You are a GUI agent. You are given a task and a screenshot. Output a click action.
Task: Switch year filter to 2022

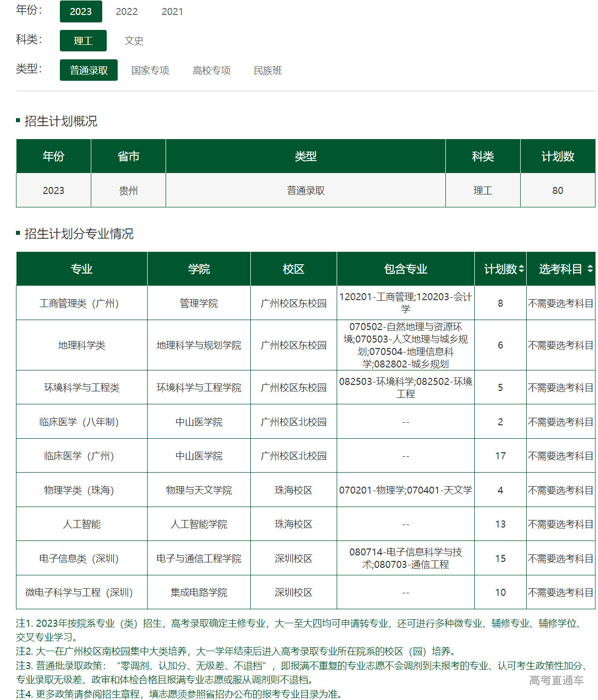pos(127,11)
